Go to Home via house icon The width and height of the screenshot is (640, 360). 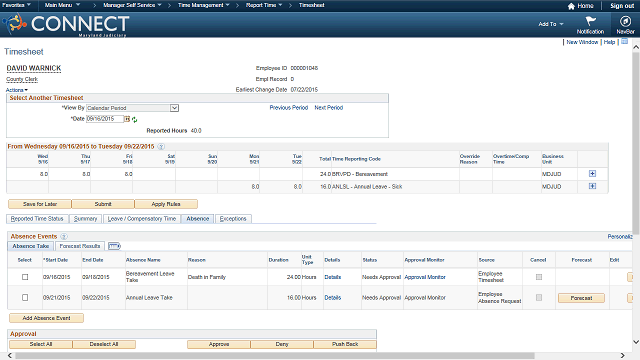(x=571, y=6)
